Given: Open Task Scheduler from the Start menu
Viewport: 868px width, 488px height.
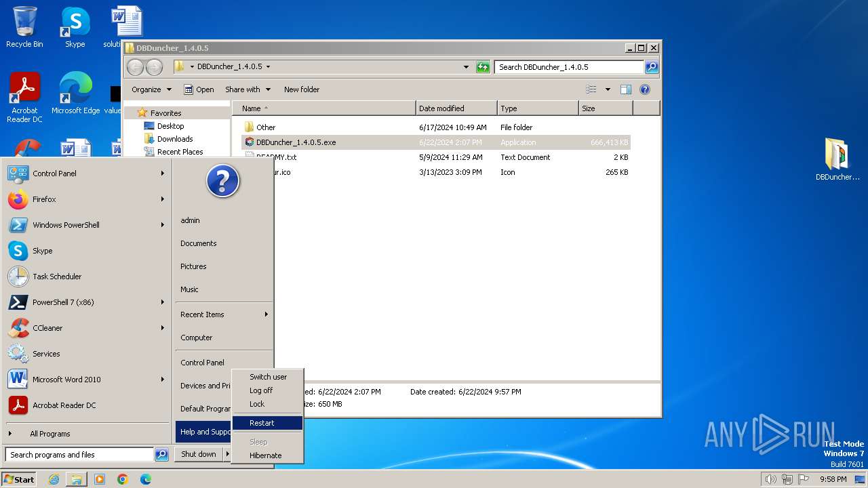Looking at the screenshot, I should pyautogui.click(x=86, y=277).
